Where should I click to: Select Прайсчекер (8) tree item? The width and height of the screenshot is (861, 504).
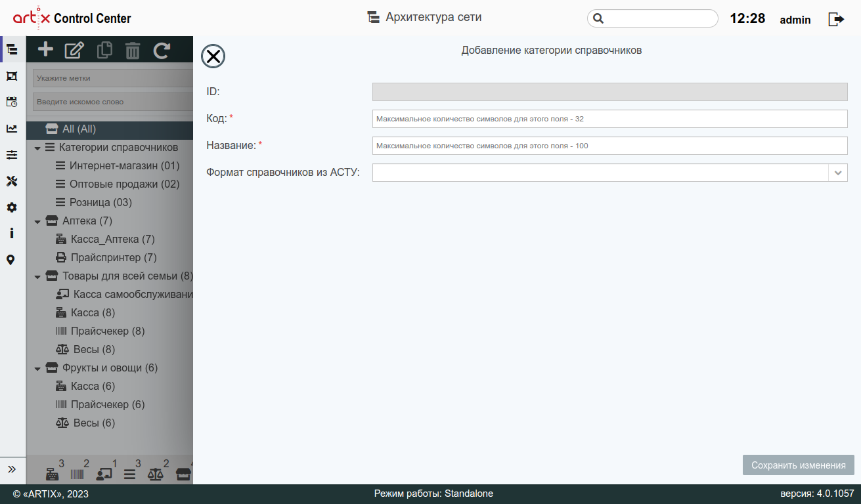pos(108,331)
